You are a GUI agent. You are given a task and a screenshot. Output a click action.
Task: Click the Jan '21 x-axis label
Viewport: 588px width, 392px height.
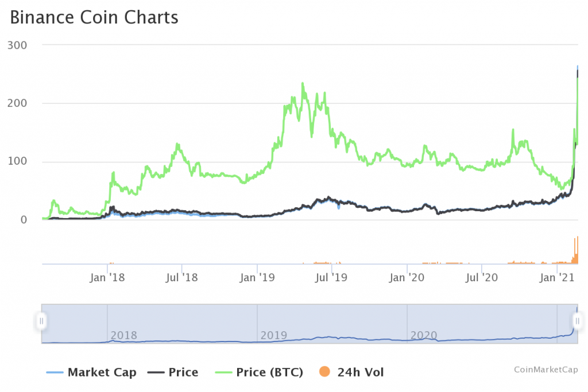pyautogui.click(x=557, y=278)
